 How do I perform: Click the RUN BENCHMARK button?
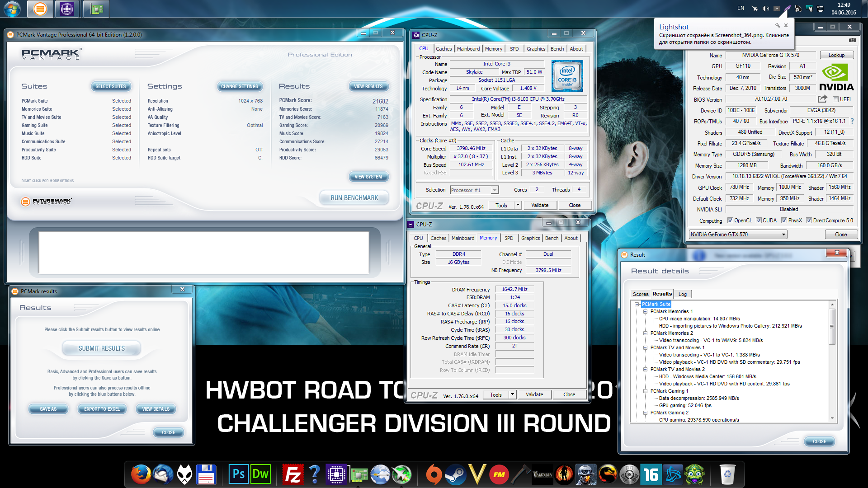[x=354, y=198]
